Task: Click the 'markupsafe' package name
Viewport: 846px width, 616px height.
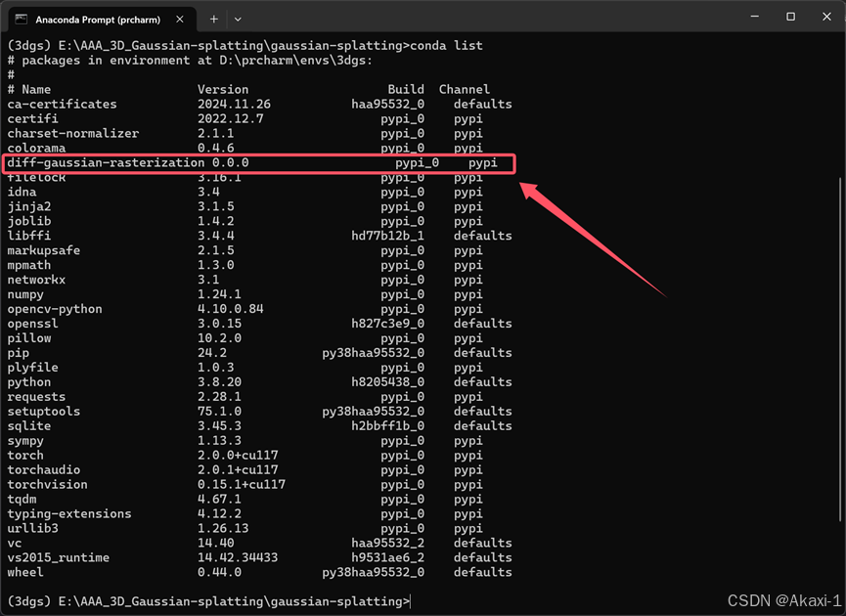Action: (x=44, y=250)
